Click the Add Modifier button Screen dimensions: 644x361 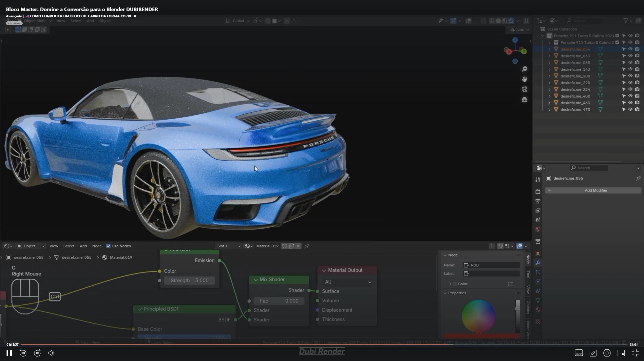593,190
